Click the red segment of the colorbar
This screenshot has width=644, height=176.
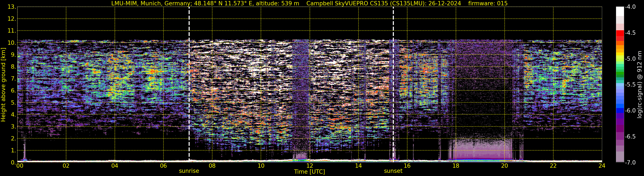pyautogui.click(x=620, y=33)
